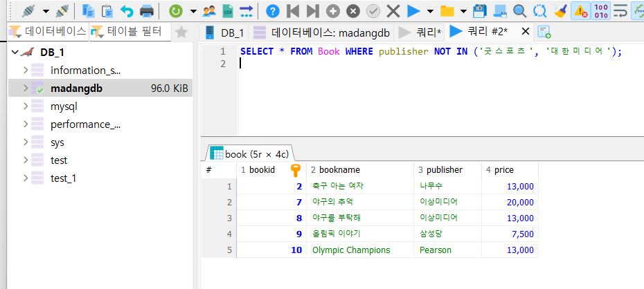Screen dimensions: 644x289
Task: Toggle the stop-on-errors warning icon
Action: click(x=581, y=11)
